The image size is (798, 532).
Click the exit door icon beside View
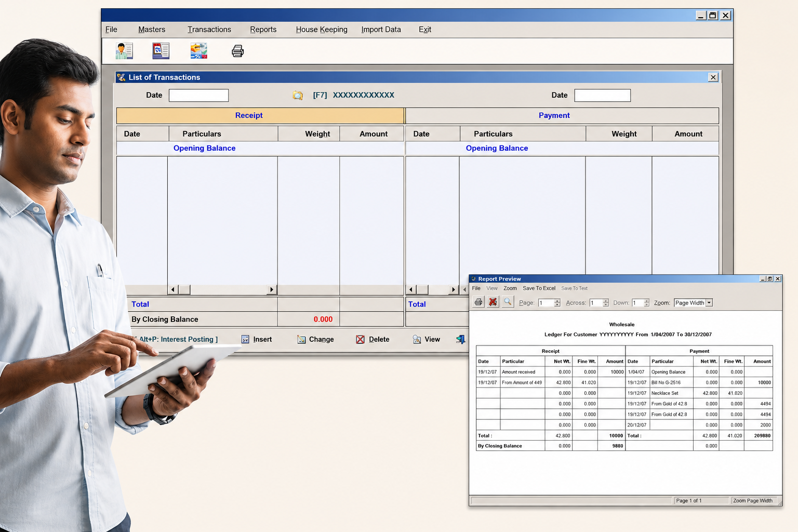pyautogui.click(x=460, y=339)
